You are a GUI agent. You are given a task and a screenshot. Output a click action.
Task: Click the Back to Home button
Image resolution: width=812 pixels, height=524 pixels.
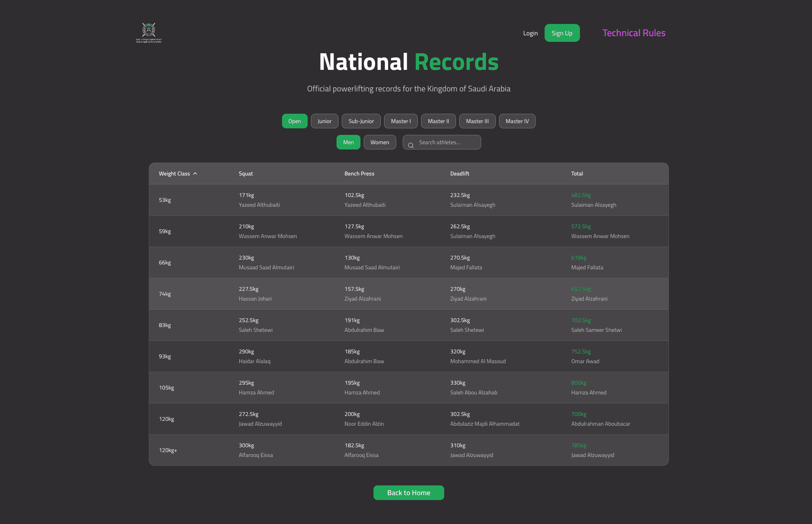(408, 492)
